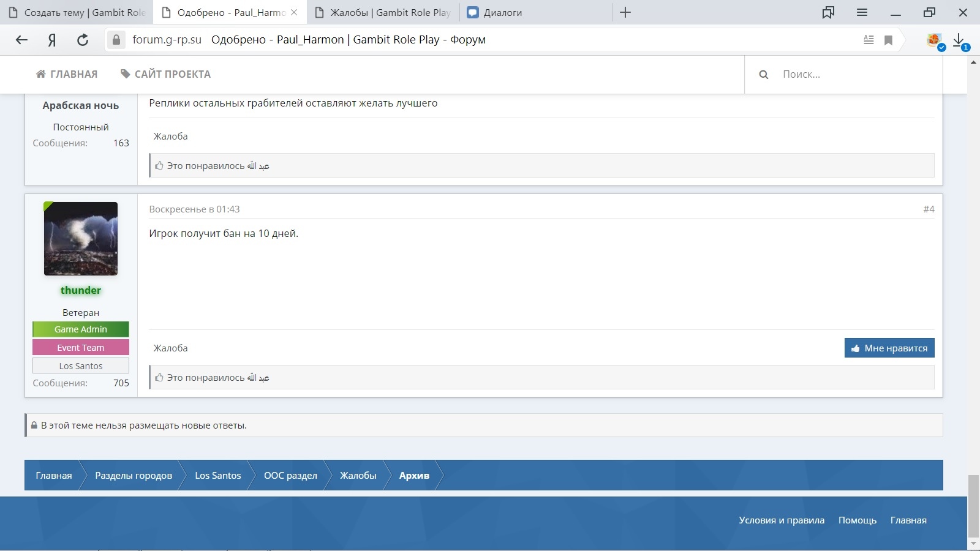This screenshot has width=980, height=551.
Task: Click the browser back arrow
Action: (x=21, y=40)
